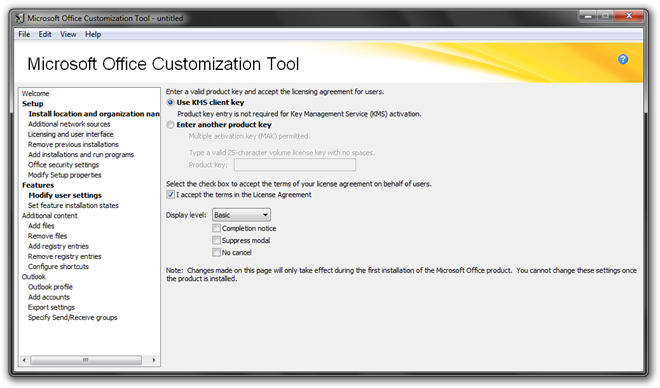Open the Edit menu
Image resolution: width=660 pixels, height=388 pixels.
coord(45,35)
